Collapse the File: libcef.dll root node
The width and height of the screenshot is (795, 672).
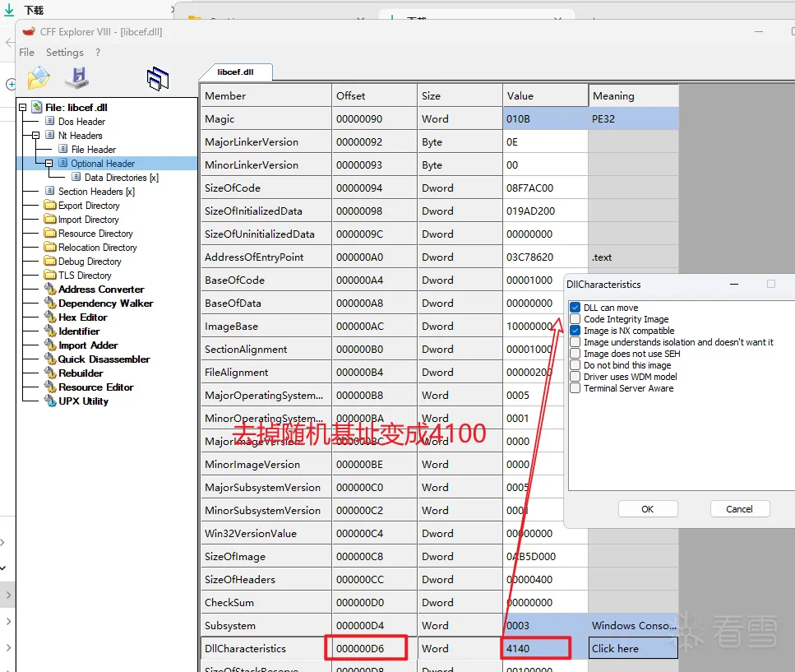(23, 108)
